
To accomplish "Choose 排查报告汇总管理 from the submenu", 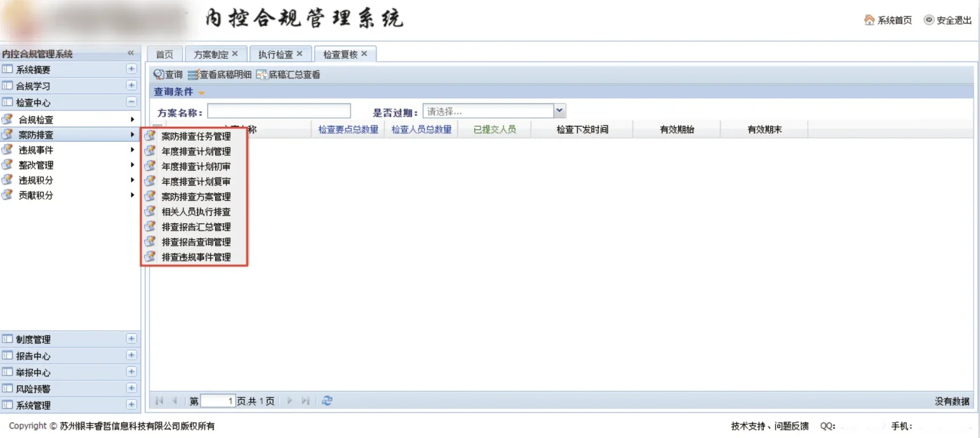I will click(x=196, y=227).
